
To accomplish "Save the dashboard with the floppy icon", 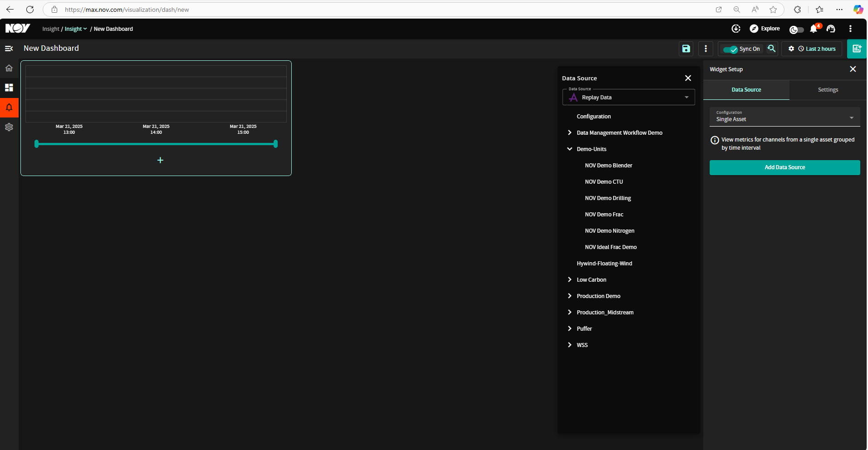I will coord(686,49).
